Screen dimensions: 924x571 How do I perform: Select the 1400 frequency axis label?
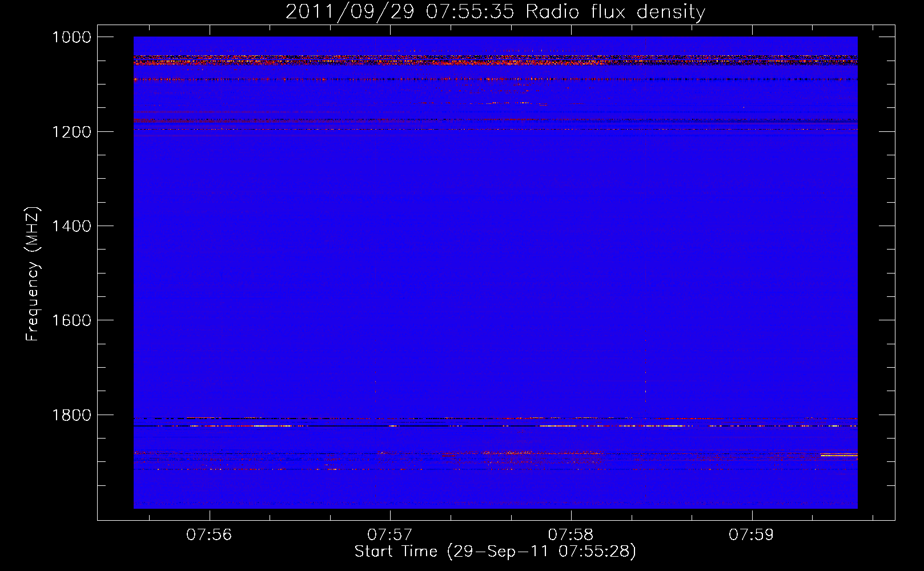72,226
